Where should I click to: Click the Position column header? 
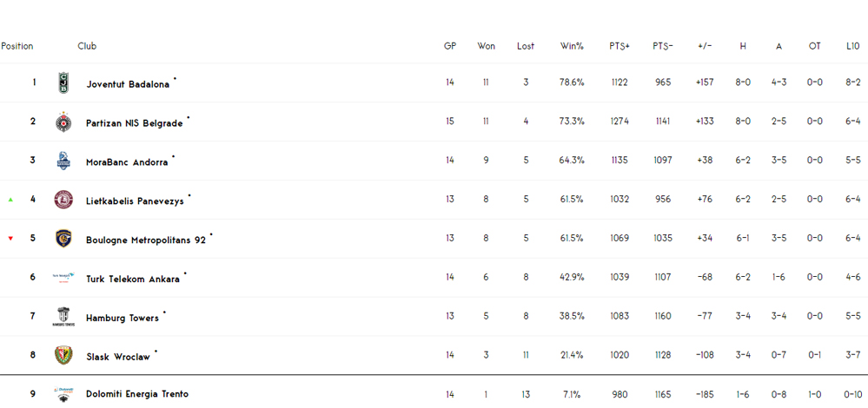[17, 46]
